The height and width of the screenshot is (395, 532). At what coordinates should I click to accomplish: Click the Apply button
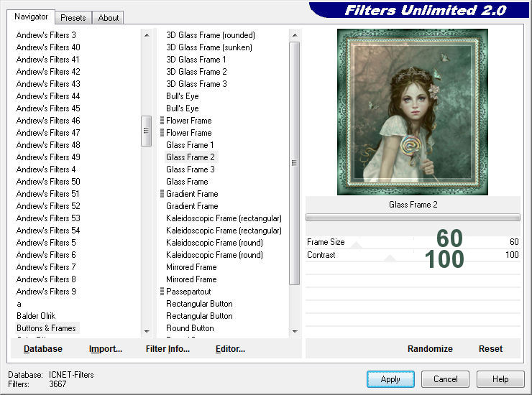pos(390,379)
